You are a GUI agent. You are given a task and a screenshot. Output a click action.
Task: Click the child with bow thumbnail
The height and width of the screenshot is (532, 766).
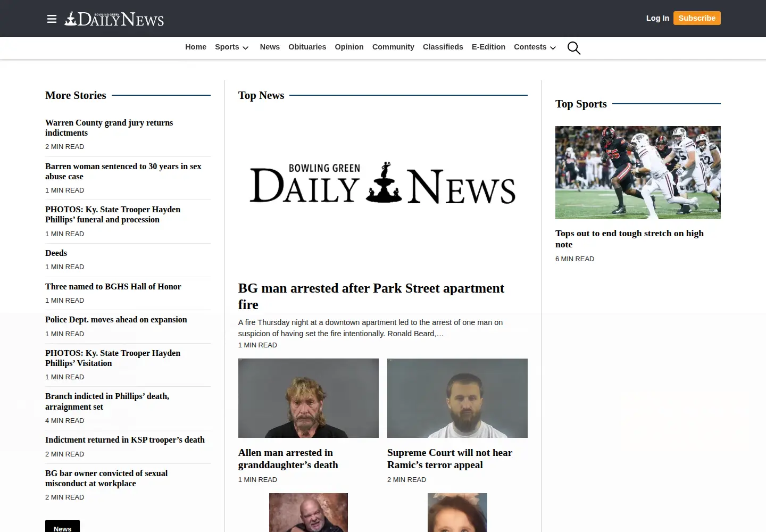point(457,512)
